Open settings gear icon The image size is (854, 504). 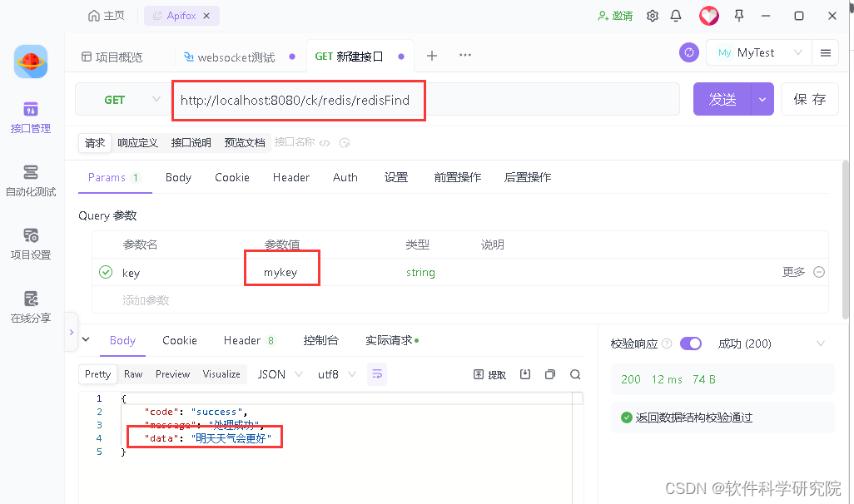click(x=653, y=16)
